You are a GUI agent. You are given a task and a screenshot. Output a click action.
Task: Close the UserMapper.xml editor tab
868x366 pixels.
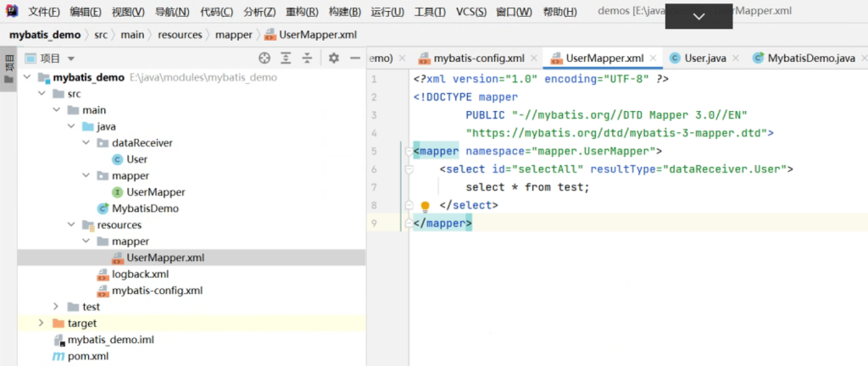click(x=654, y=58)
